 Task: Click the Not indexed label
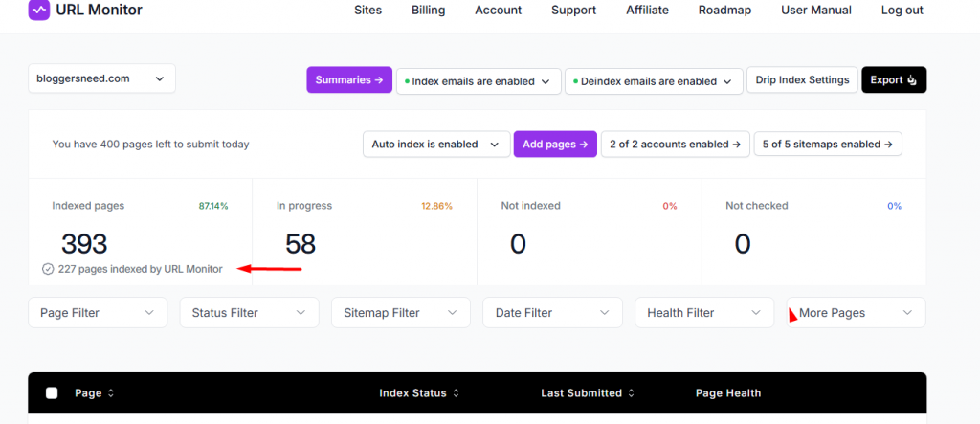pos(530,205)
